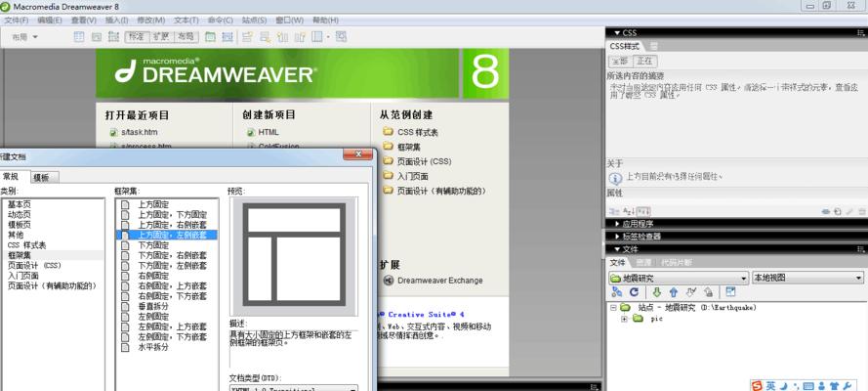Screen dimensions: 868x391
Task: Click the Insert Row Above icon in toolbar
Action: 247,37
